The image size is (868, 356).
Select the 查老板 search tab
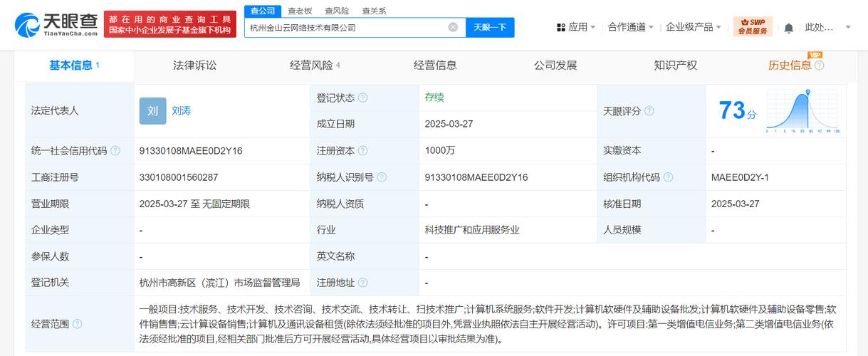click(300, 11)
